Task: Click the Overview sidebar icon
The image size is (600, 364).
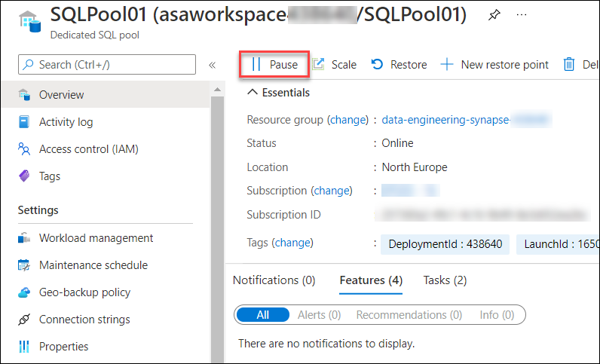Action: click(24, 94)
